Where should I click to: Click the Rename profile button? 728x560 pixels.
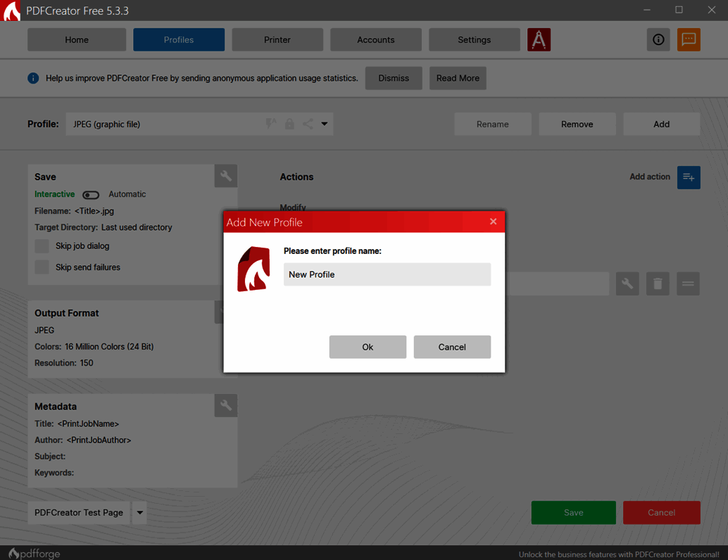point(493,124)
